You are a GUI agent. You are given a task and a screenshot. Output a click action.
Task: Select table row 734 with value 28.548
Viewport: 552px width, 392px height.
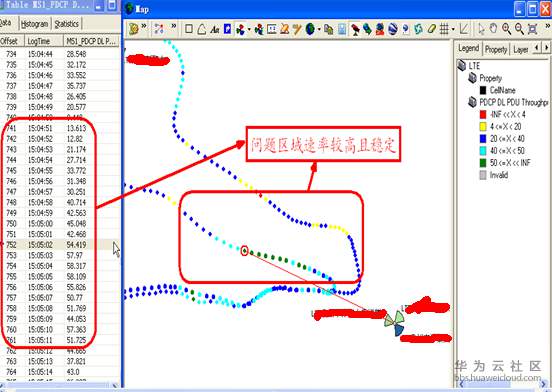click(60, 54)
